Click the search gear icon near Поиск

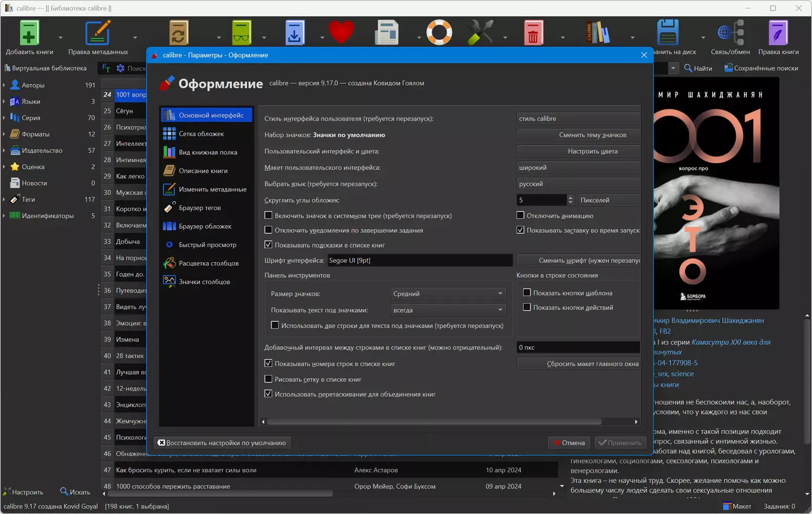coord(120,68)
